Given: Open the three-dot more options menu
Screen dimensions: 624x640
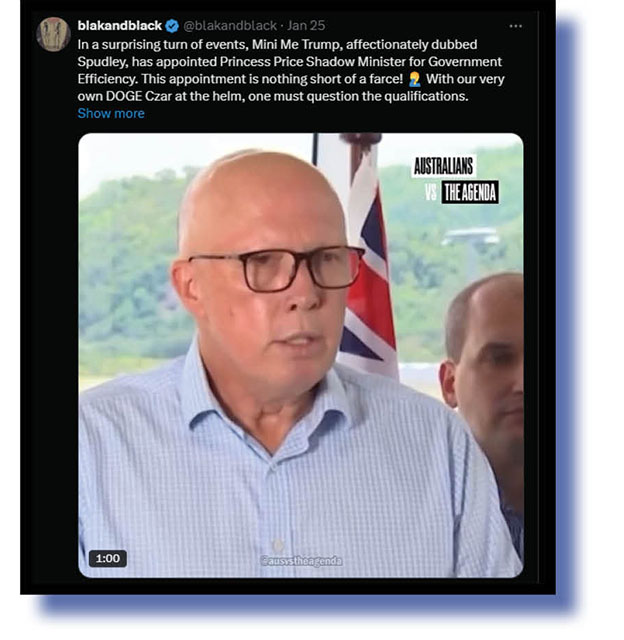Looking at the screenshot, I should pyautogui.click(x=515, y=26).
